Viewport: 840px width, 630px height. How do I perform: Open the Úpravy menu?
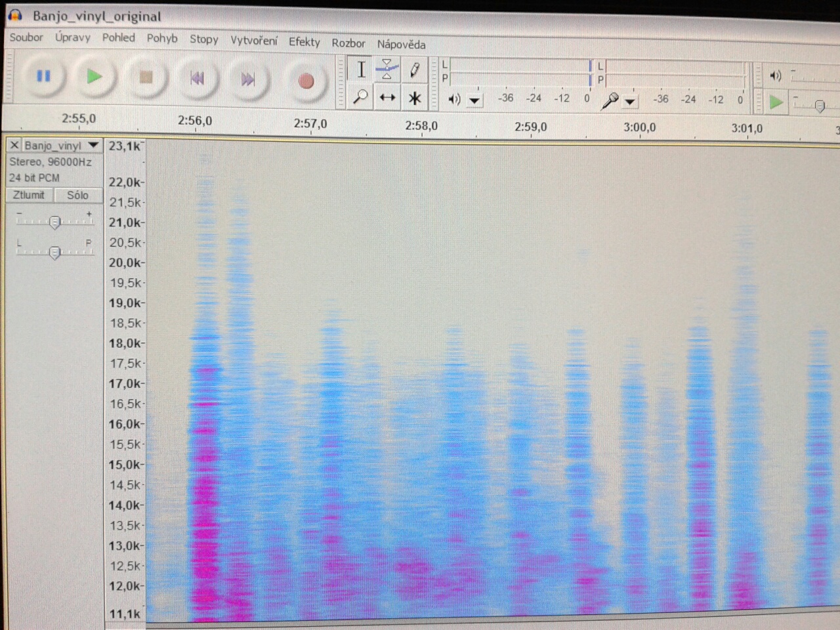pos(73,37)
